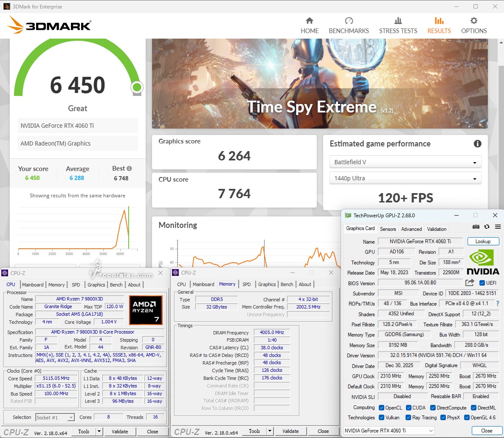Toggle the DirectML checkbox
Screen dimensions: 504x438
coord(473,408)
